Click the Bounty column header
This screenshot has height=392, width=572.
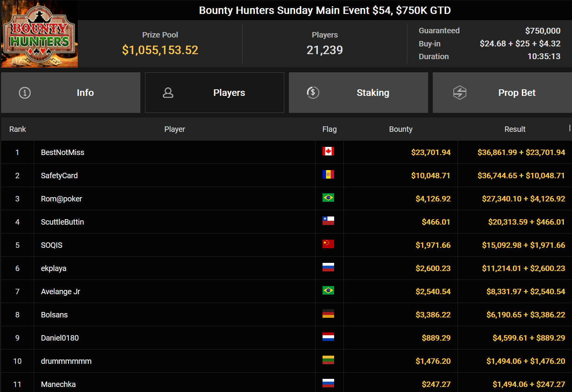point(401,129)
